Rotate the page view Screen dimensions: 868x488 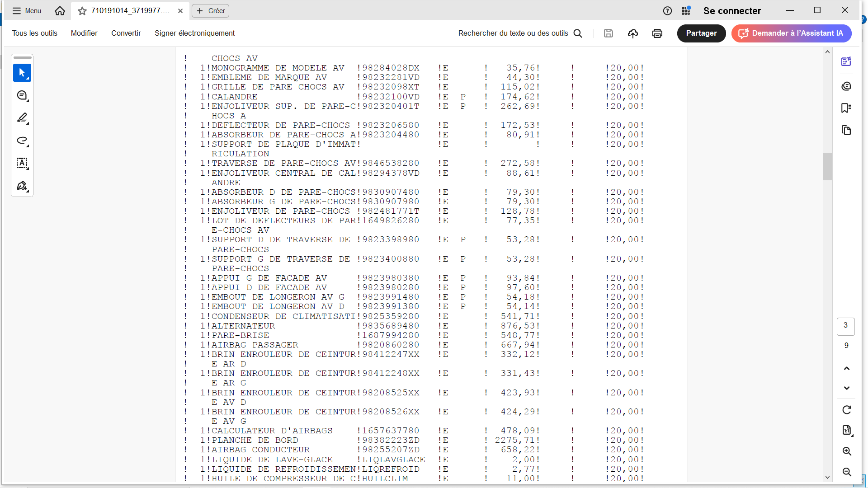[846, 410]
